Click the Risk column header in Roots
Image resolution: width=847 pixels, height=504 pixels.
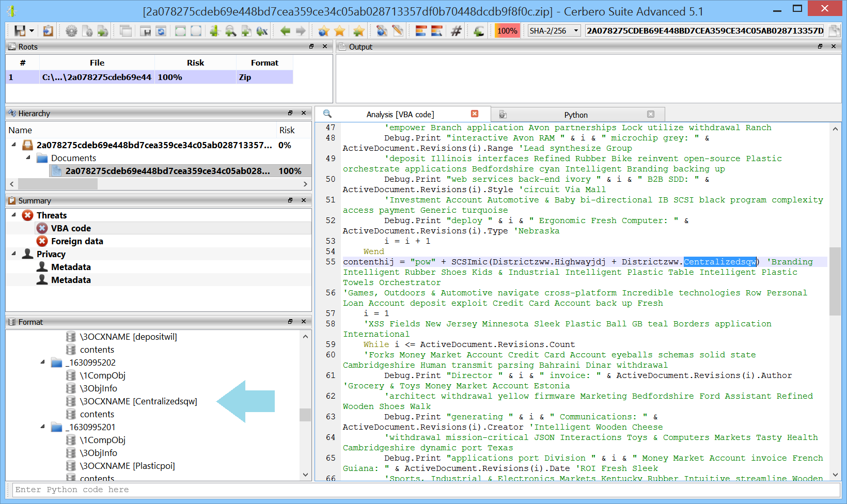coord(195,63)
